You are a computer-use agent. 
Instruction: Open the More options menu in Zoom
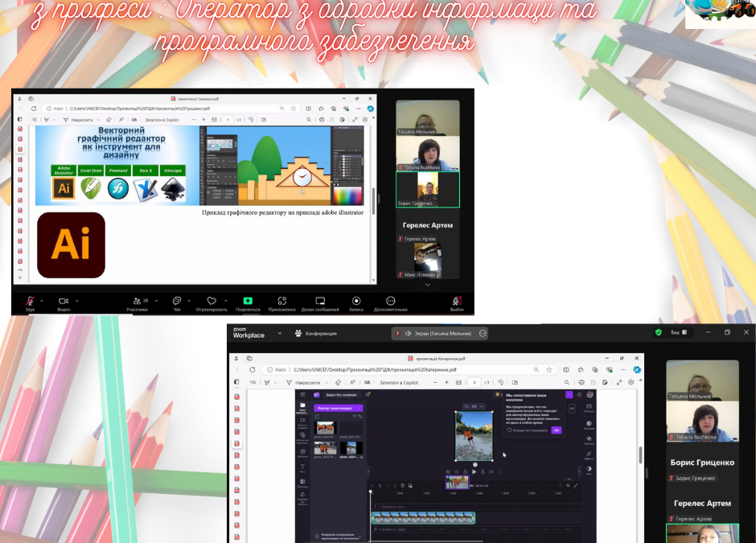pyautogui.click(x=390, y=300)
